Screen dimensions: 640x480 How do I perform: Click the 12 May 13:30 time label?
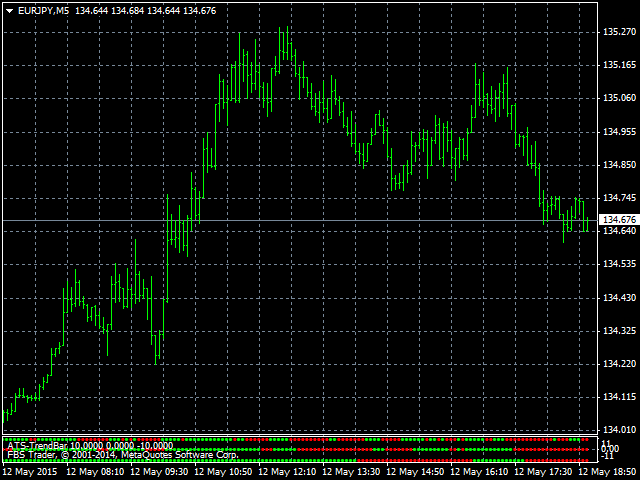(x=353, y=471)
